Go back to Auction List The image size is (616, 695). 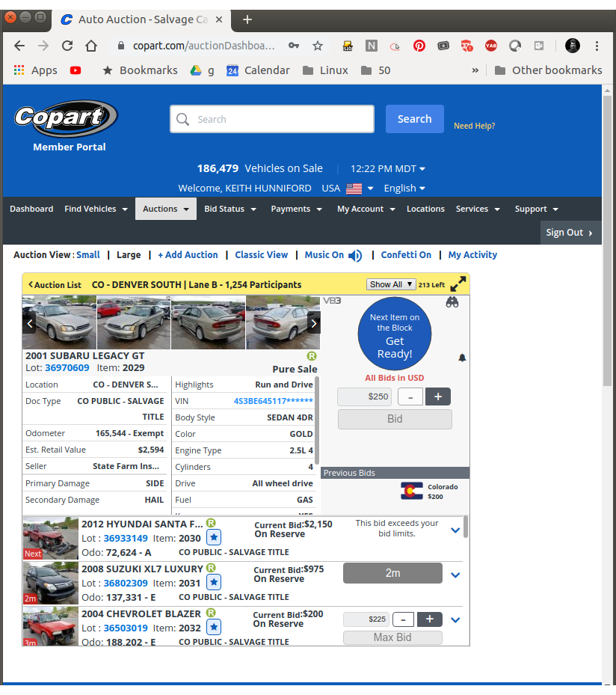tap(55, 285)
